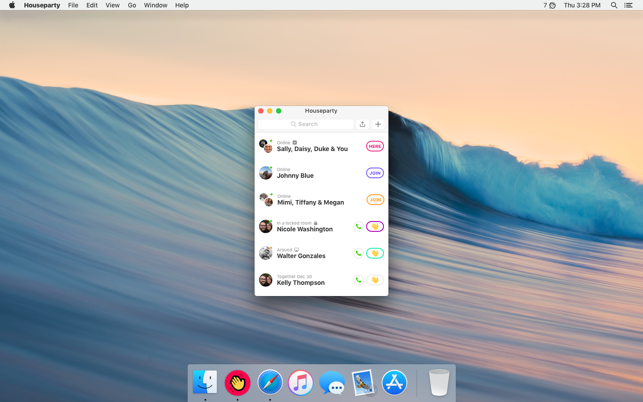Open the Notification Center list icon
The height and width of the screenshot is (402, 643).
point(629,5)
